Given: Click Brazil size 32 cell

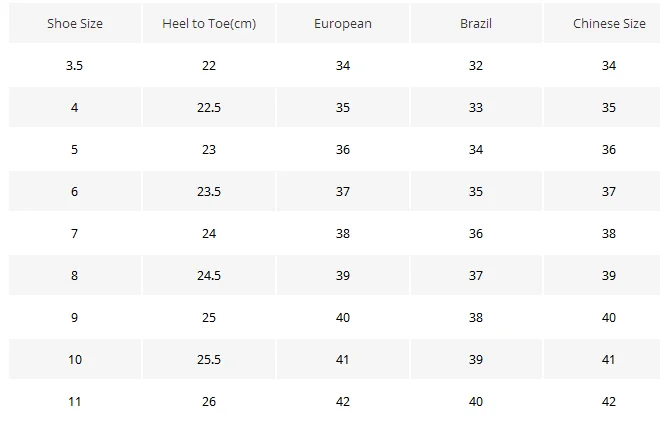Looking at the screenshot, I should pyautogui.click(x=476, y=65).
